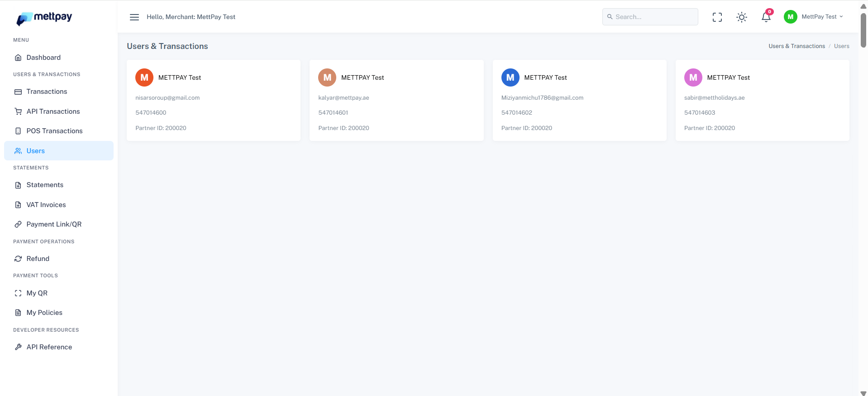Select Users in the sidebar
The height and width of the screenshot is (396, 868).
coord(59,151)
